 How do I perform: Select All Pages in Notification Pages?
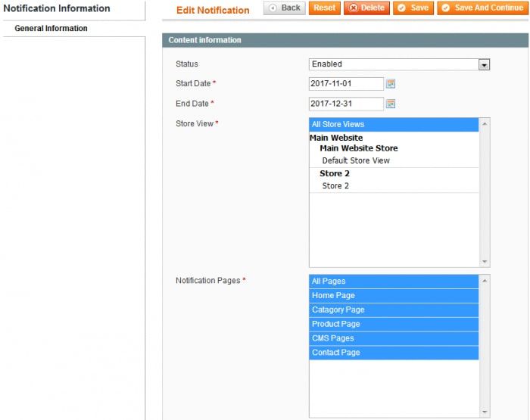pos(394,282)
